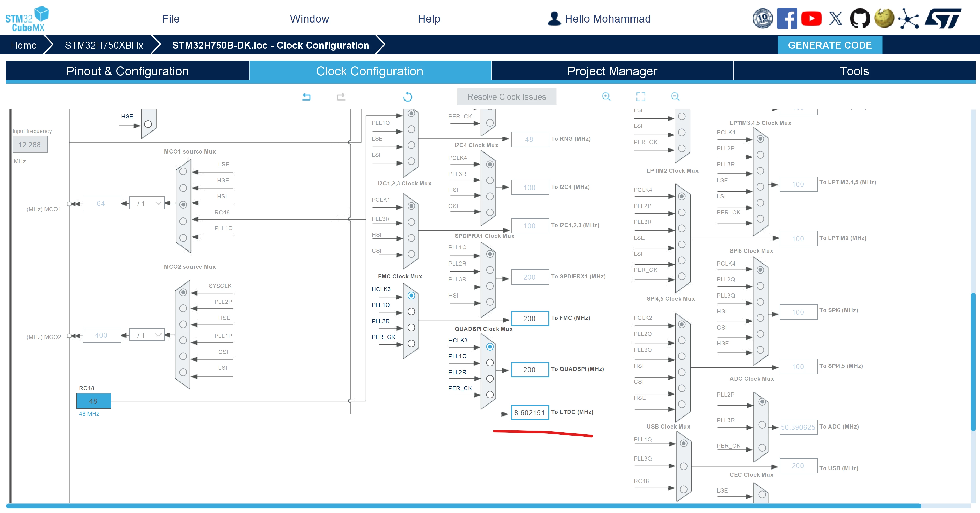980x513 pixels.
Task: Click the vertical scrollbar of clock tree
Action: 973,362
